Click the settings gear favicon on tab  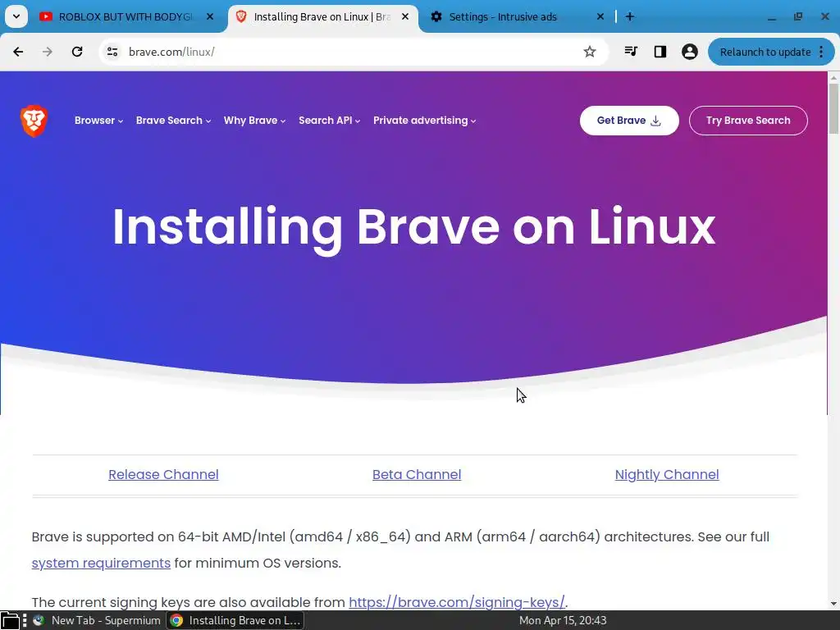(436, 17)
